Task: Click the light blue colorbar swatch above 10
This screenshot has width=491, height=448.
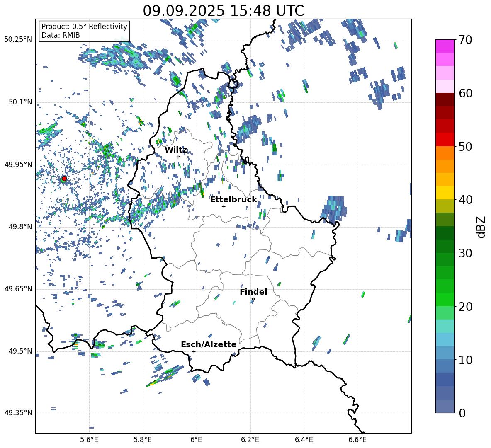Action: point(445,353)
